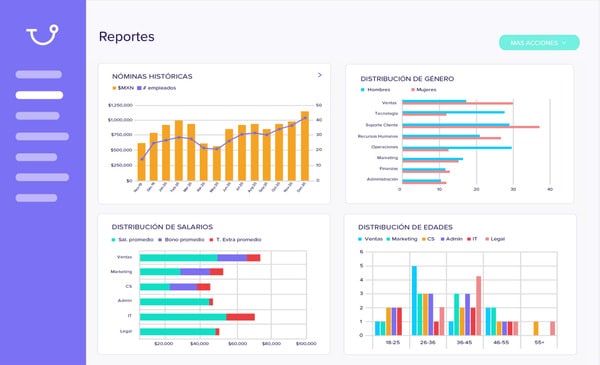Click the DISTRIBUCIÓN DE GÉNERO chart title

(407, 79)
